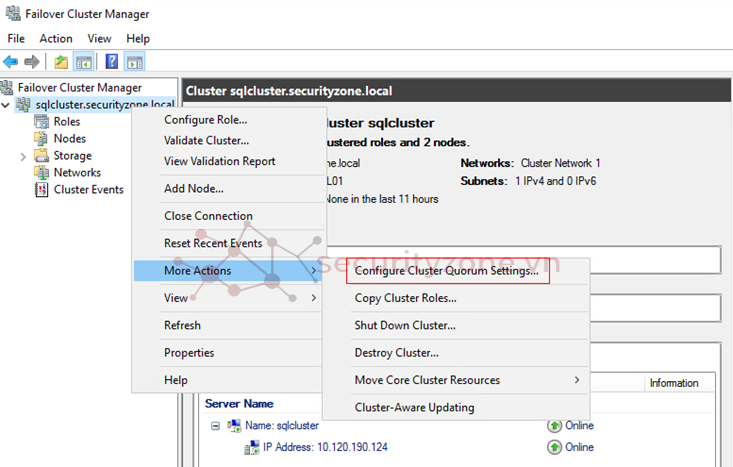Open the Action menu in menu bar
Screen dimensions: 733x467
[56, 38]
